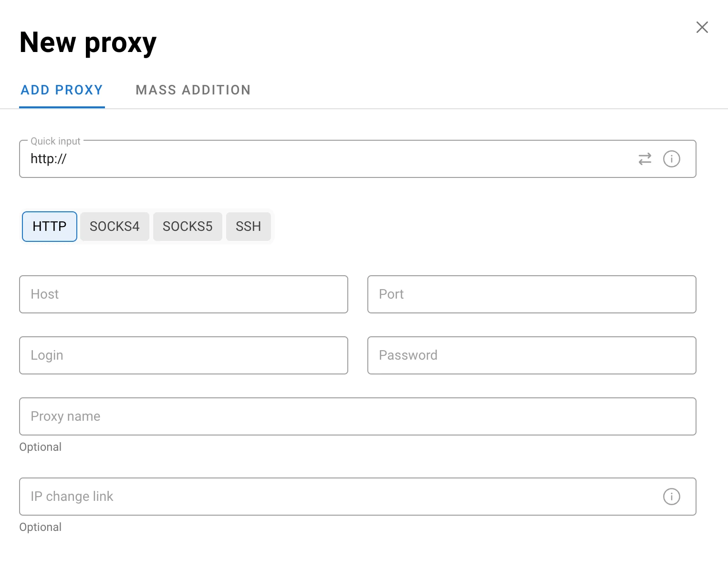Viewport: 728px width, 581px height.
Task: Close the New proxy dialog
Action: click(x=702, y=27)
